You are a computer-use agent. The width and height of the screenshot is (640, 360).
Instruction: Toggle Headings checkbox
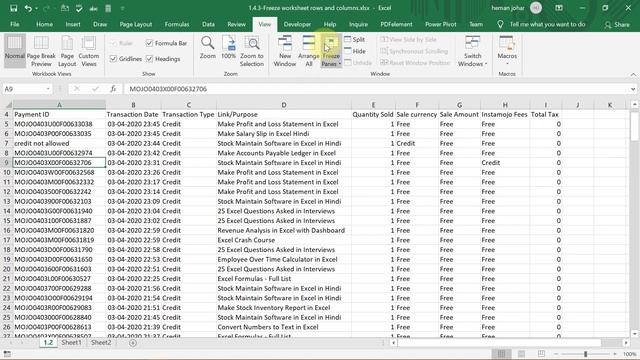[149, 59]
